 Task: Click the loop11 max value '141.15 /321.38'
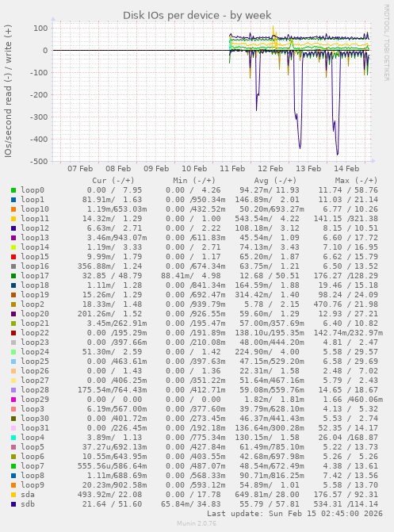[346, 219]
